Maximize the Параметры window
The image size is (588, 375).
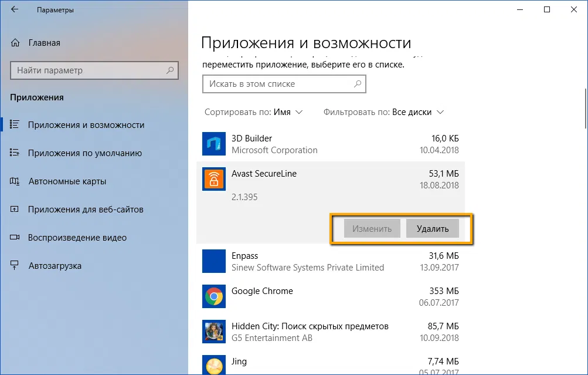547,9
